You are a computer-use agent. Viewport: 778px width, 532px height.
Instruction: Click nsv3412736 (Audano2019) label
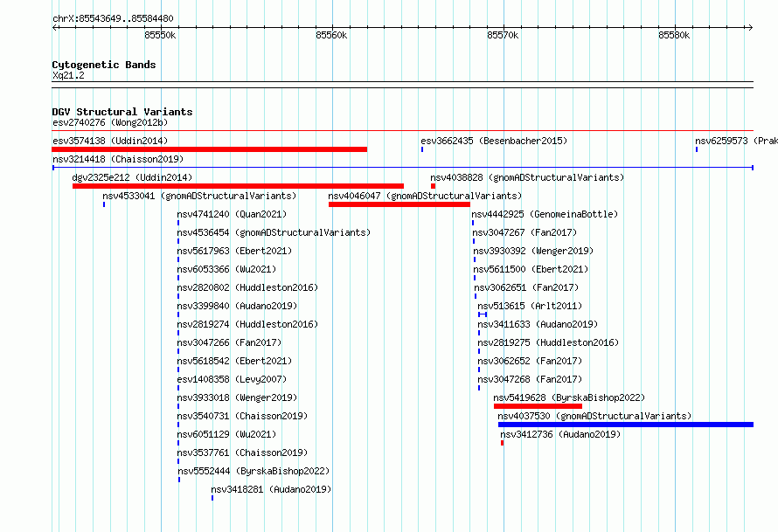pyautogui.click(x=560, y=434)
